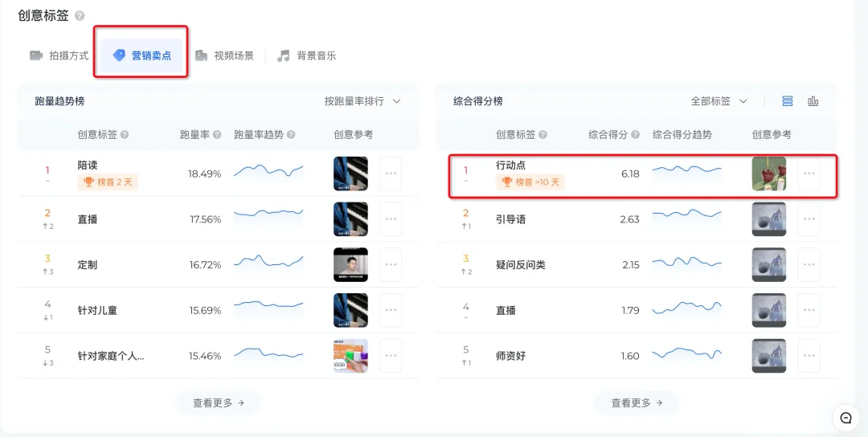
Task: Click the 定制 tag name
Action: coord(88,265)
